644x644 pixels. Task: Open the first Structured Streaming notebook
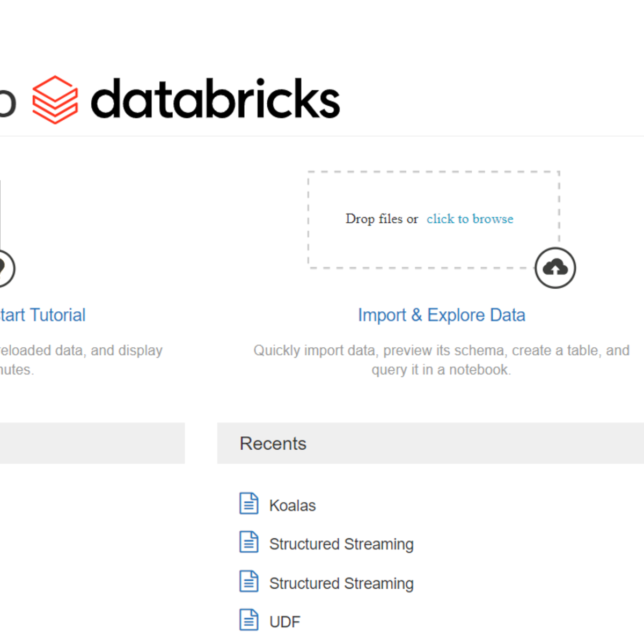tap(341, 544)
